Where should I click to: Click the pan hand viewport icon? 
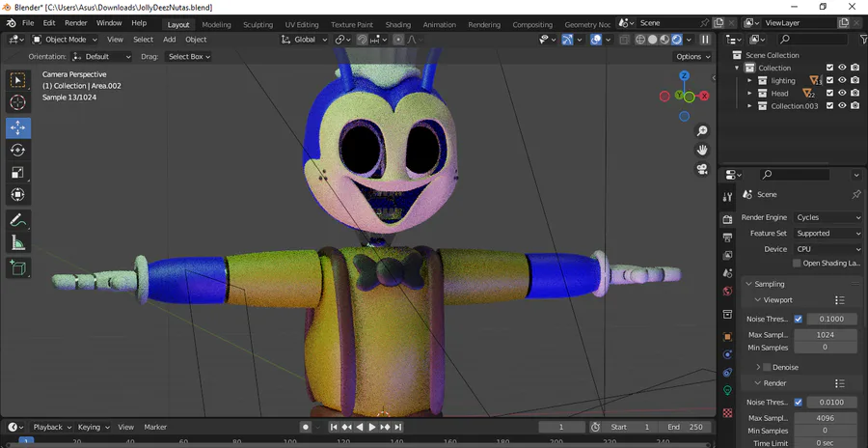[702, 151]
